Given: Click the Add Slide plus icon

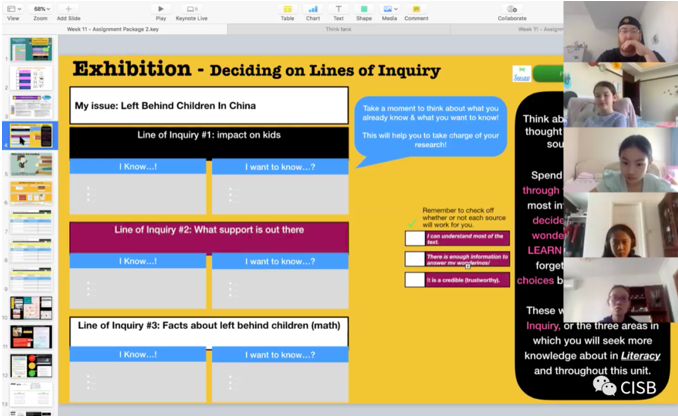Looking at the screenshot, I should point(68,9).
